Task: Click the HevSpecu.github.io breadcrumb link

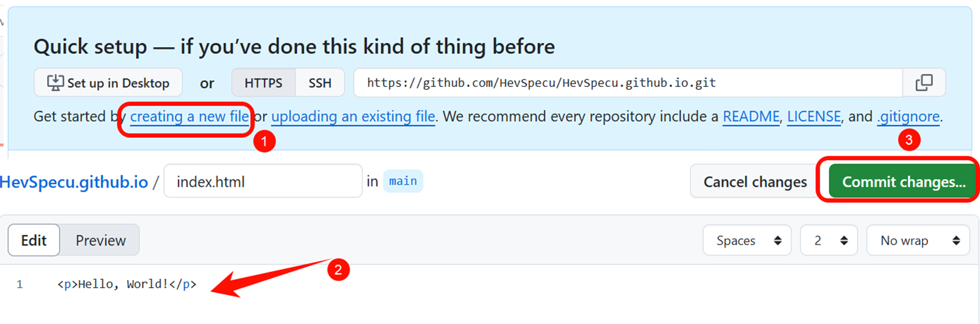Action: tap(74, 182)
